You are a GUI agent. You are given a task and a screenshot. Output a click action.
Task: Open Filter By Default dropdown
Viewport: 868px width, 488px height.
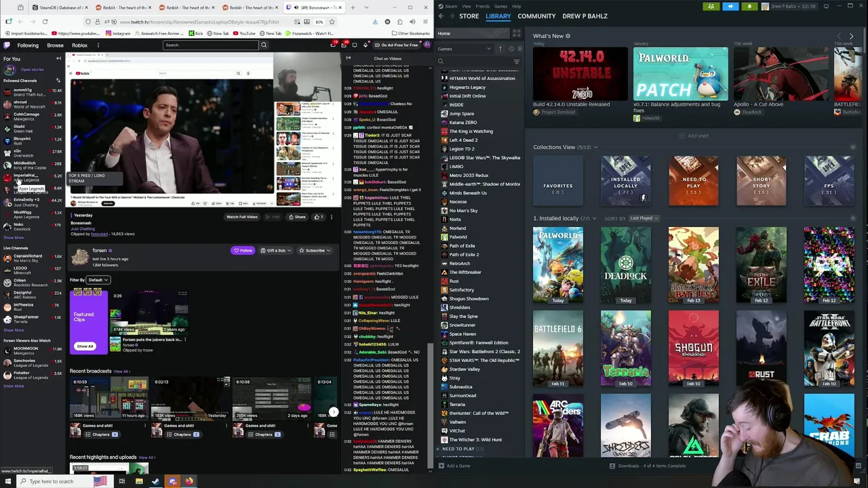click(98, 280)
